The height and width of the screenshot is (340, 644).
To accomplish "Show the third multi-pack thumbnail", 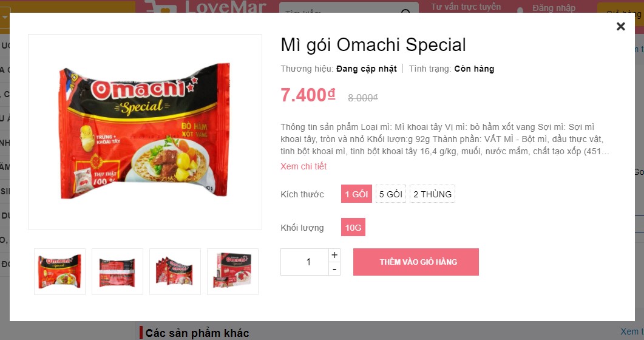I will click(175, 271).
